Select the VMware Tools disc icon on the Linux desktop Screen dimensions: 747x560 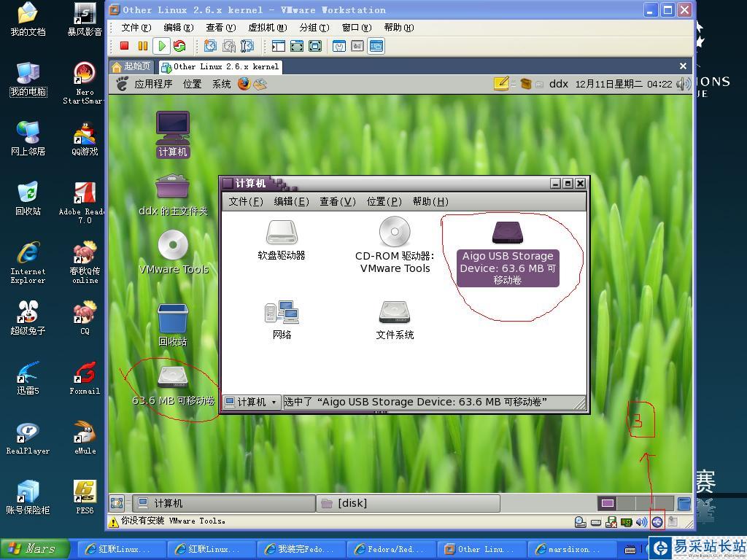[x=173, y=252]
